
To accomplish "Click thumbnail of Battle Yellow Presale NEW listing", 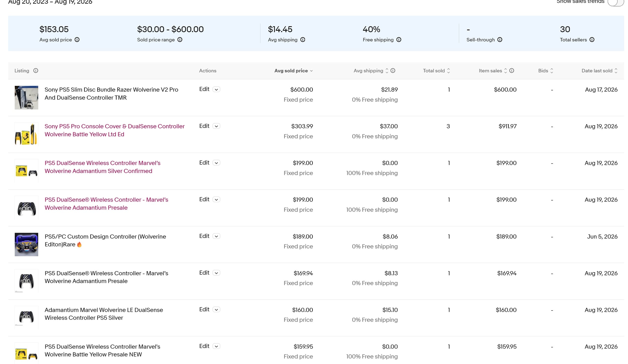I will click(26, 353).
